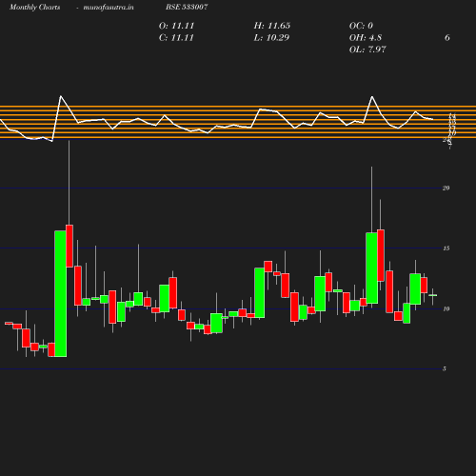Click the close value 'C: 11.11'
476x476 pixels.
coord(176,38)
